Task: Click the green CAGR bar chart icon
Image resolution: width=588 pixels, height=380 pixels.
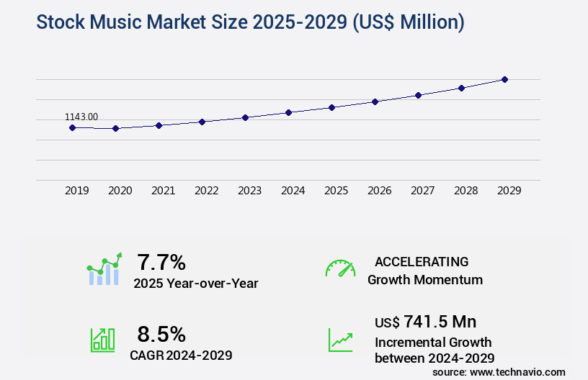Action: 102,340
